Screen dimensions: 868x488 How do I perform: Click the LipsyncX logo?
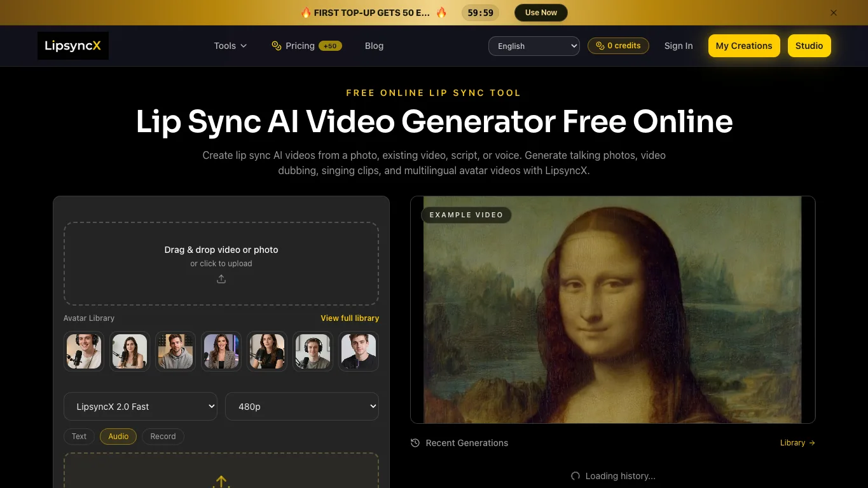pyautogui.click(x=73, y=46)
